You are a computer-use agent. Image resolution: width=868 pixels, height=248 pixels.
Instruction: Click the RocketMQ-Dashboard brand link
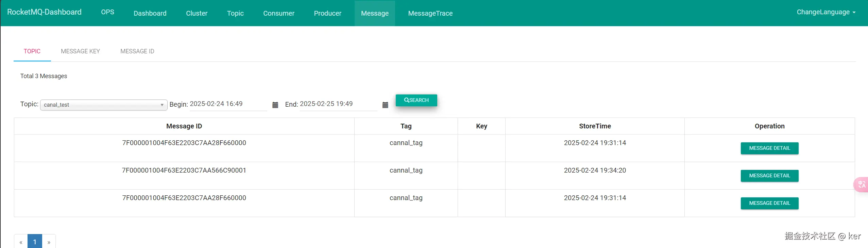[44, 12]
